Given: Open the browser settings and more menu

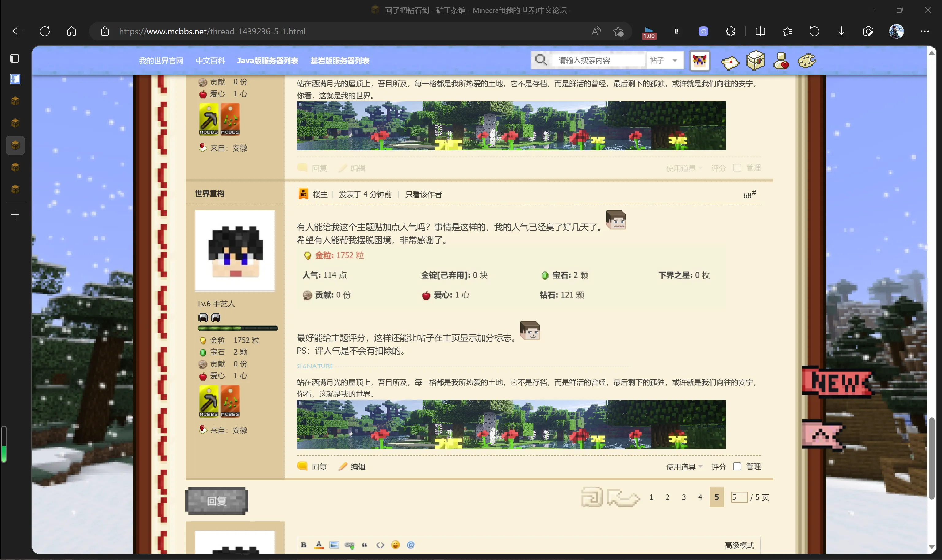Looking at the screenshot, I should [x=924, y=31].
